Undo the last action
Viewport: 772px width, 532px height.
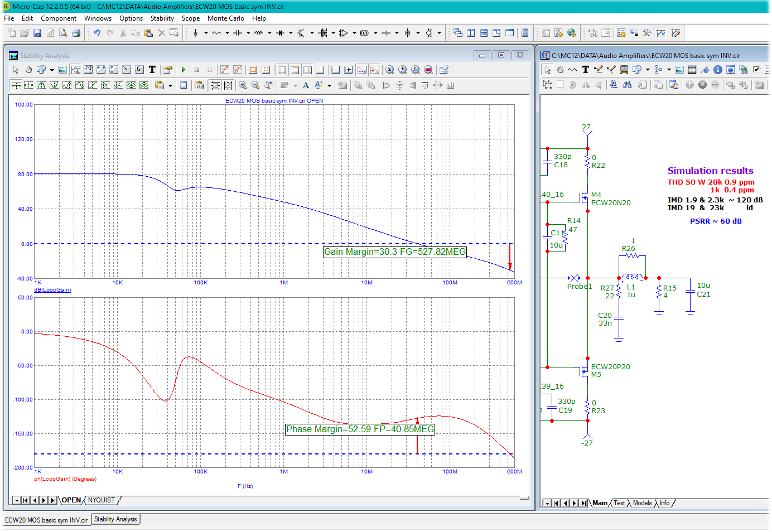click(97, 33)
